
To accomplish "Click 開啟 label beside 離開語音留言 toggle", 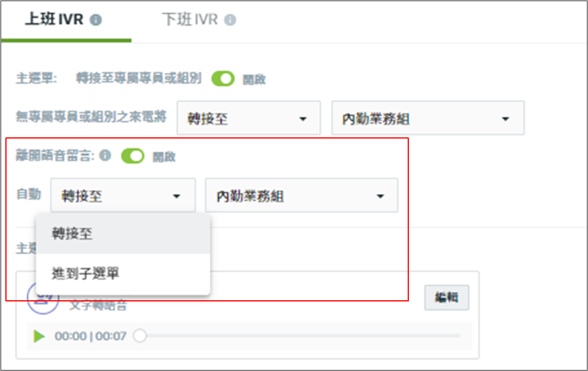I will [x=164, y=156].
